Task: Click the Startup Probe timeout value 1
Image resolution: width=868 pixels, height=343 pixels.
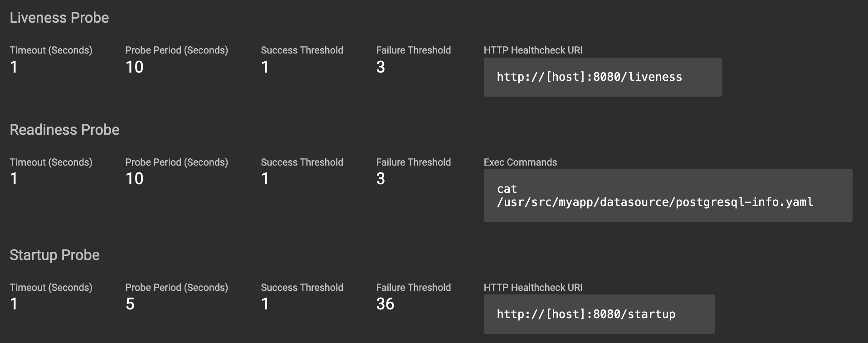Action: coord(14,304)
